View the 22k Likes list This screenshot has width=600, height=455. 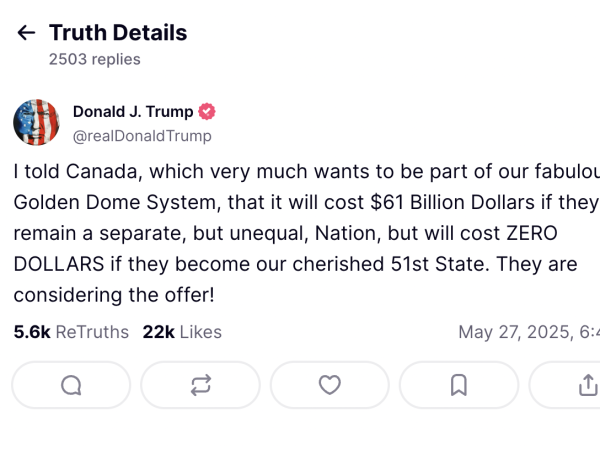[x=182, y=332]
